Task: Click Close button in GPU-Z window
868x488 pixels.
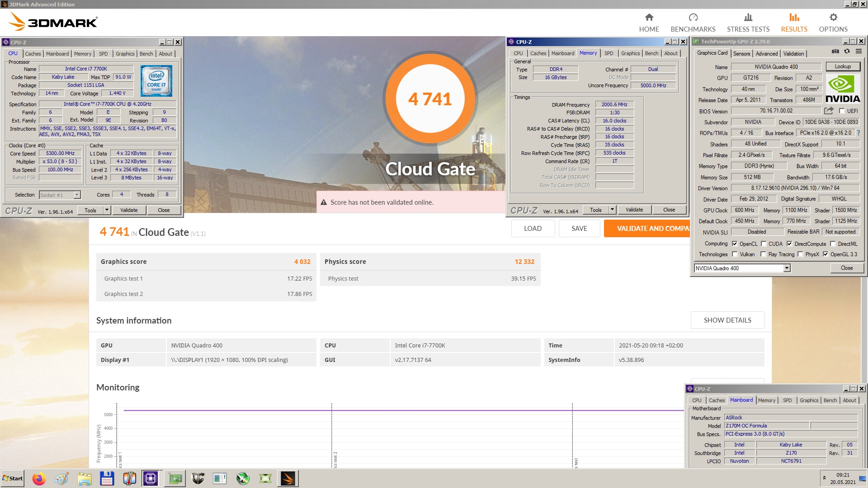Action: 846,268
